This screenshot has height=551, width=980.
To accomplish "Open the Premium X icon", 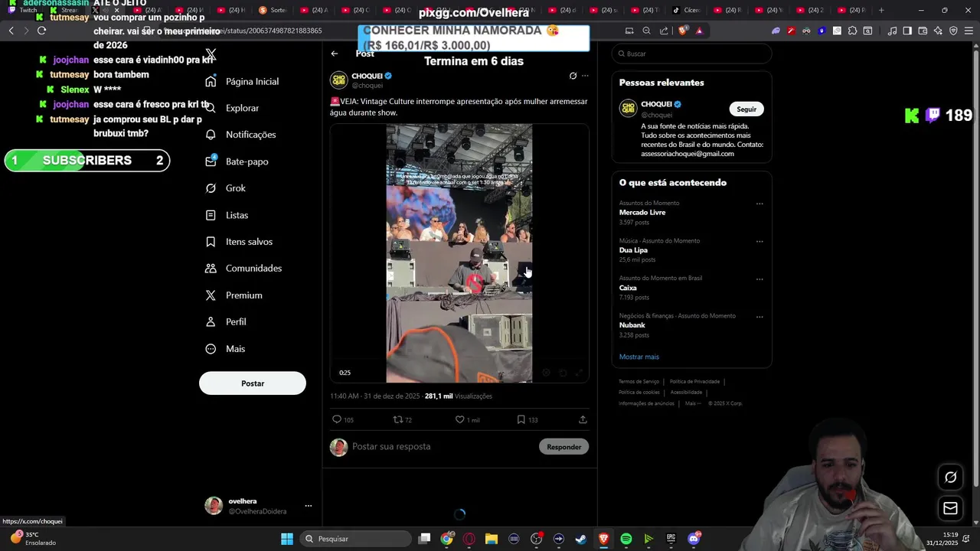I will pos(211,295).
